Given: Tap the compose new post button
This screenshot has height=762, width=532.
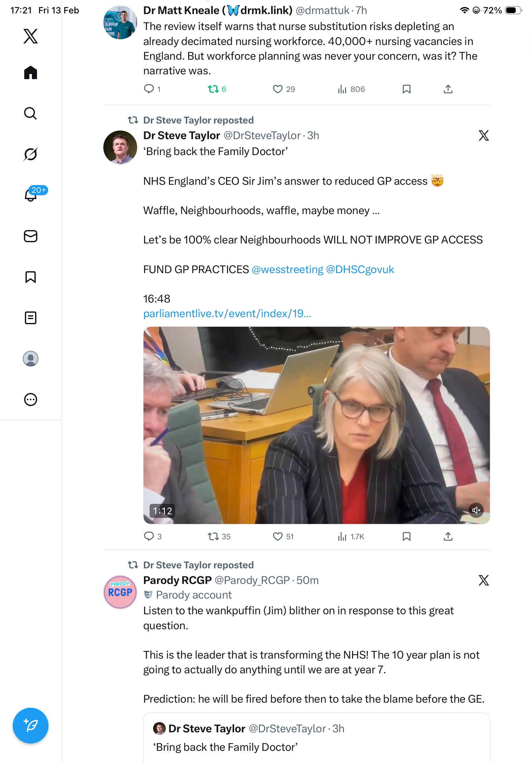Looking at the screenshot, I should (x=31, y=726).
